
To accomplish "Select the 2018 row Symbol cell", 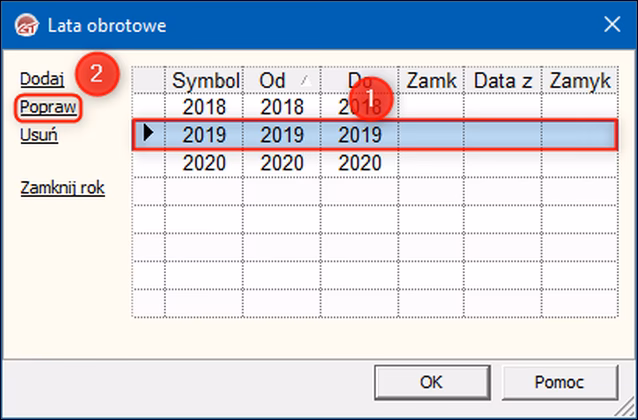I will pos(205,107).
